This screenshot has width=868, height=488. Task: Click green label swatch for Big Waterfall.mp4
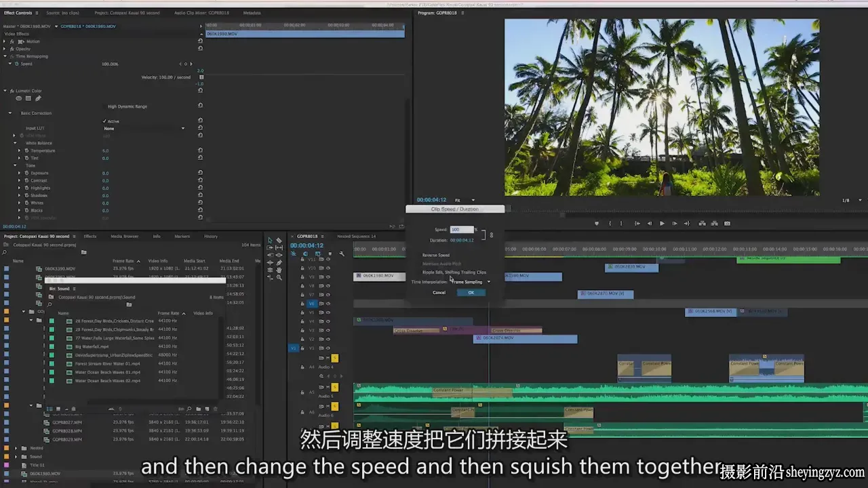tap(52, 346)
